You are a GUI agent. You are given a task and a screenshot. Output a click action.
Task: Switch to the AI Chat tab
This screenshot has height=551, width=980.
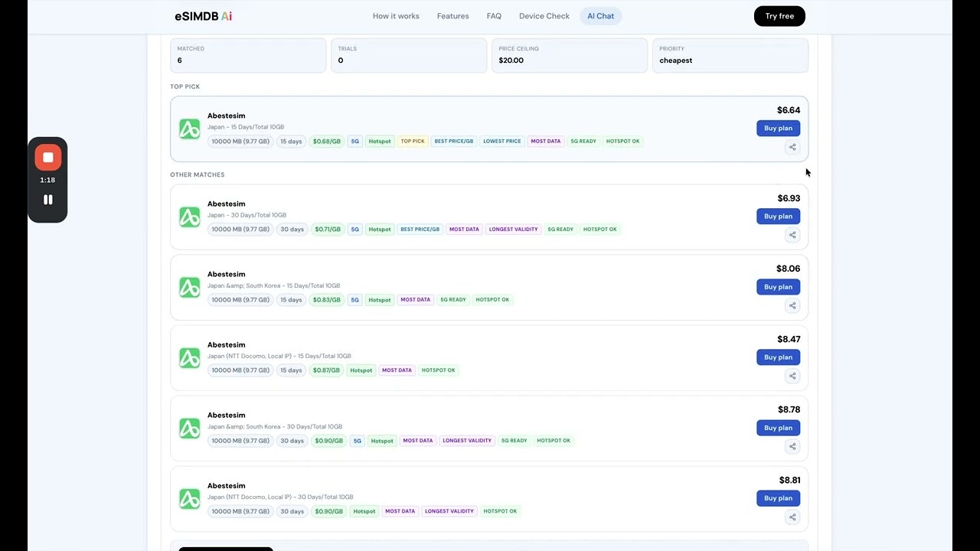(x=600, y=15)
